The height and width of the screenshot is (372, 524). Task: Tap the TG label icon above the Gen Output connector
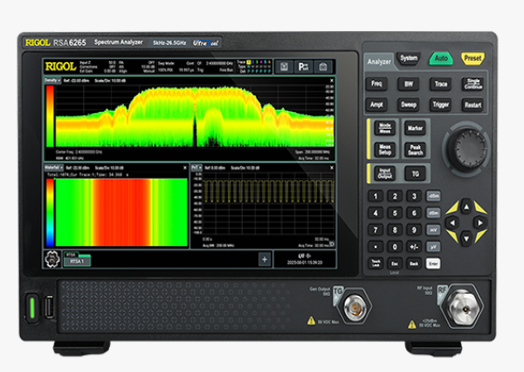click(x=338, y=291)
